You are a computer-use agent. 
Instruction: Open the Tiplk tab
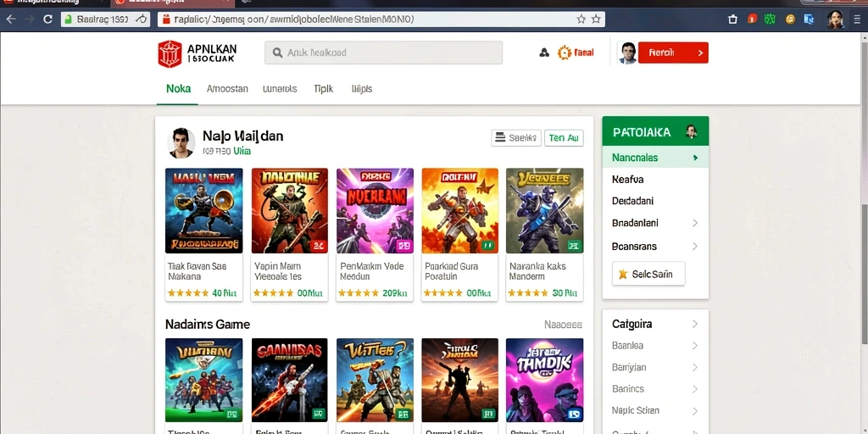tap(323, 88)
